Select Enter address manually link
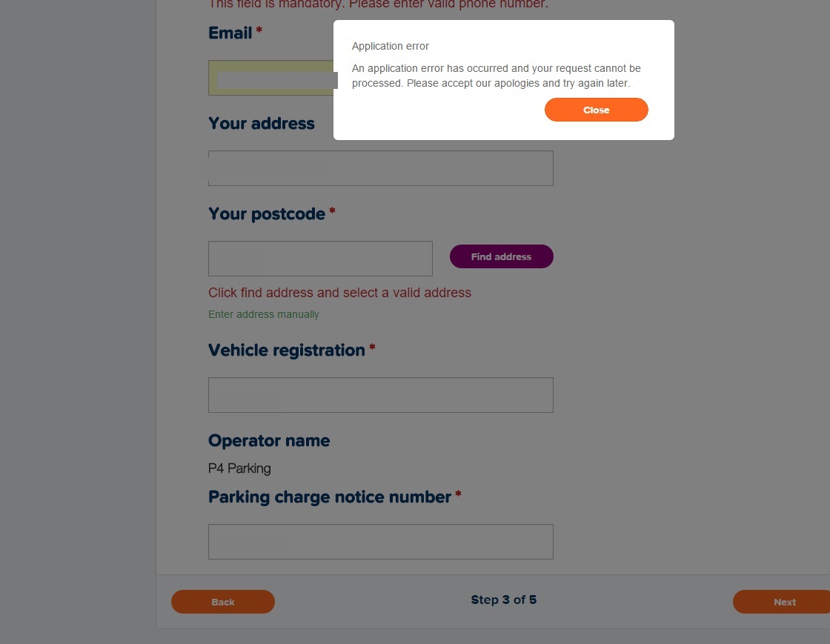830x644 pixels. click(264, 314)
